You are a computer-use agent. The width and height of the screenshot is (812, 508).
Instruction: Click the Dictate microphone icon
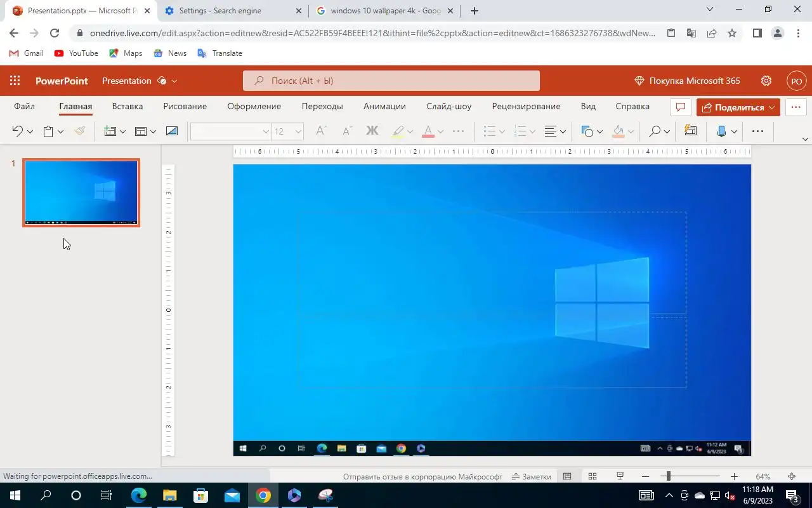click(x=721, y=131)
